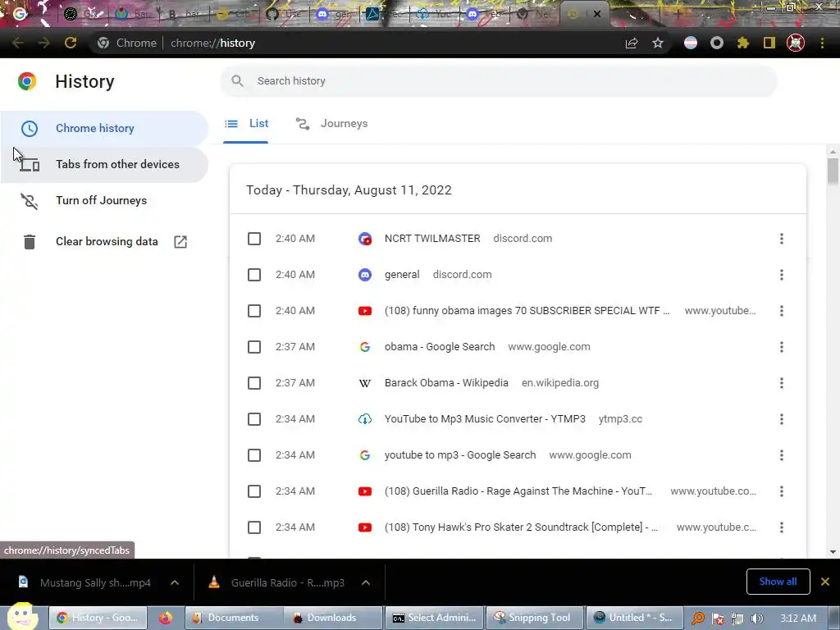Open Tabs from other devices
This screenshot has height=630, width=840.
104,164
